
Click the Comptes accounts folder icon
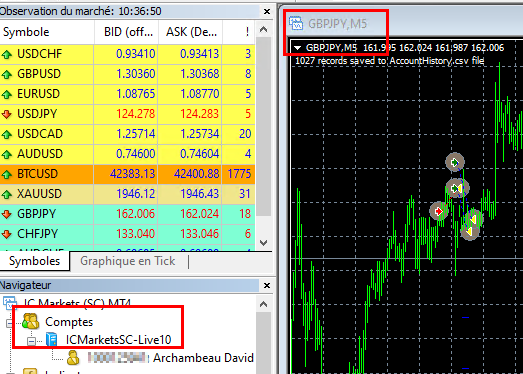(x=31, y=321)
